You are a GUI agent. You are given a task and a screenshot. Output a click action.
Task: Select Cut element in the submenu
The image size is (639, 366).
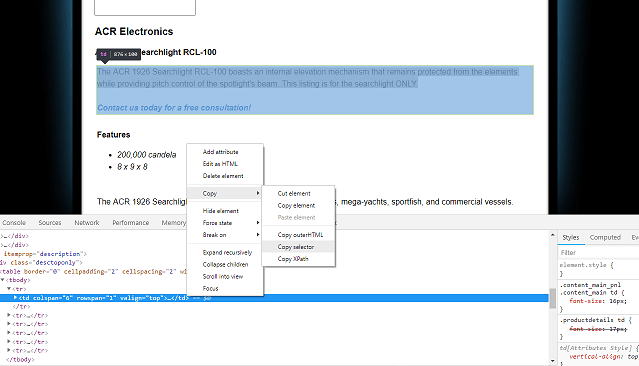coord(294,194)
